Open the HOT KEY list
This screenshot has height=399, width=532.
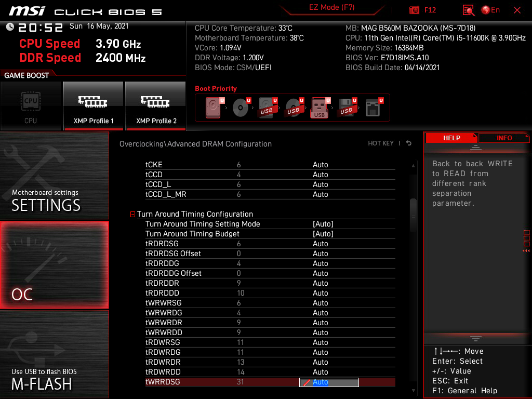pos(381,143)
